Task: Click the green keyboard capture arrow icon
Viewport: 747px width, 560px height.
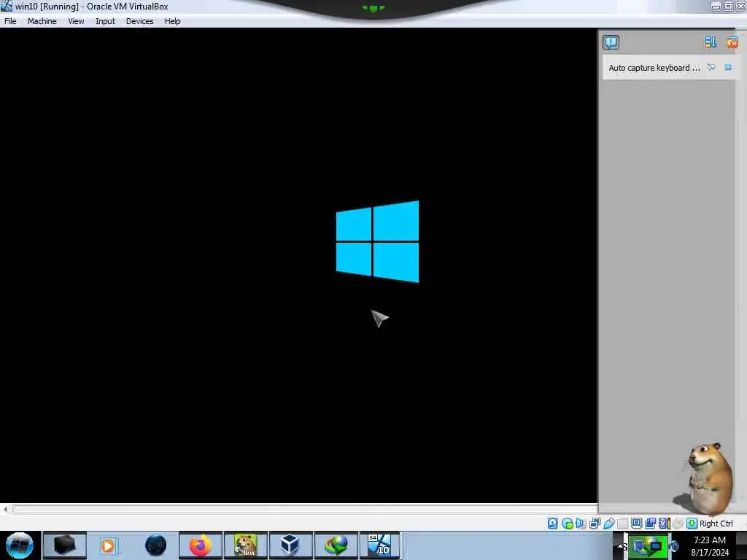Action: tap(692, 524)
